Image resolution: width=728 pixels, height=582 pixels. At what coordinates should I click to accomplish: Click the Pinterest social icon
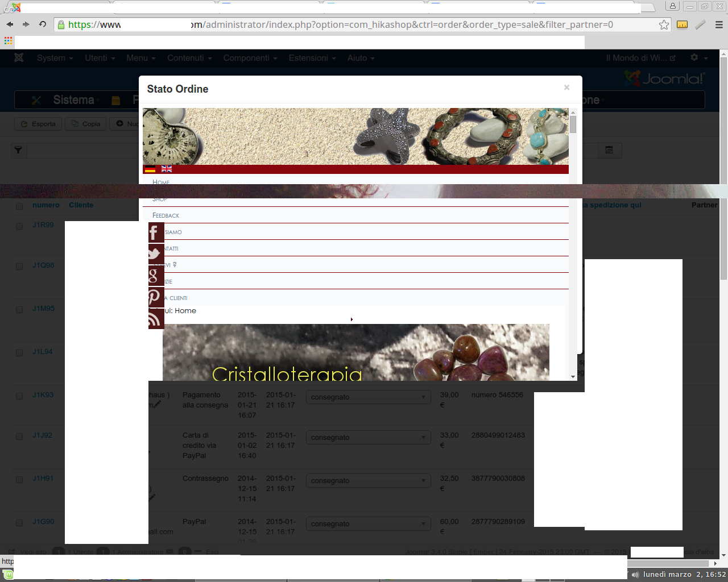coord(156,297)
